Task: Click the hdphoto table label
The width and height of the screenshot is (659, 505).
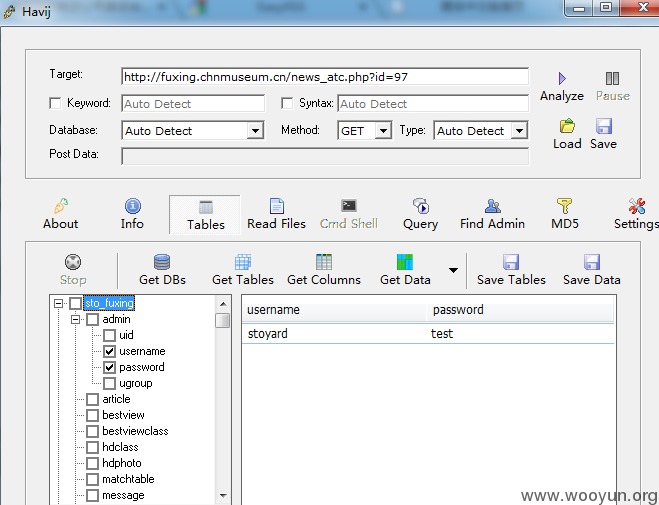Action: tap(121, 463)
